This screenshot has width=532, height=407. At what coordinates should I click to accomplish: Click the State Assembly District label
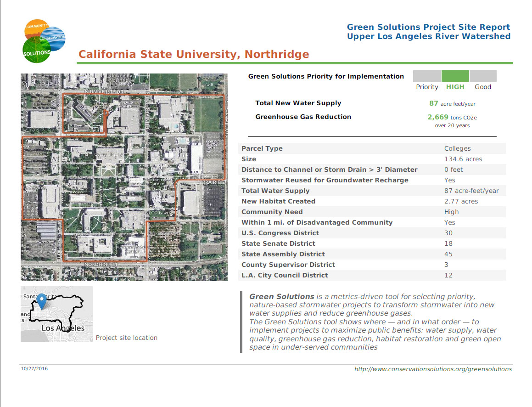283,254
